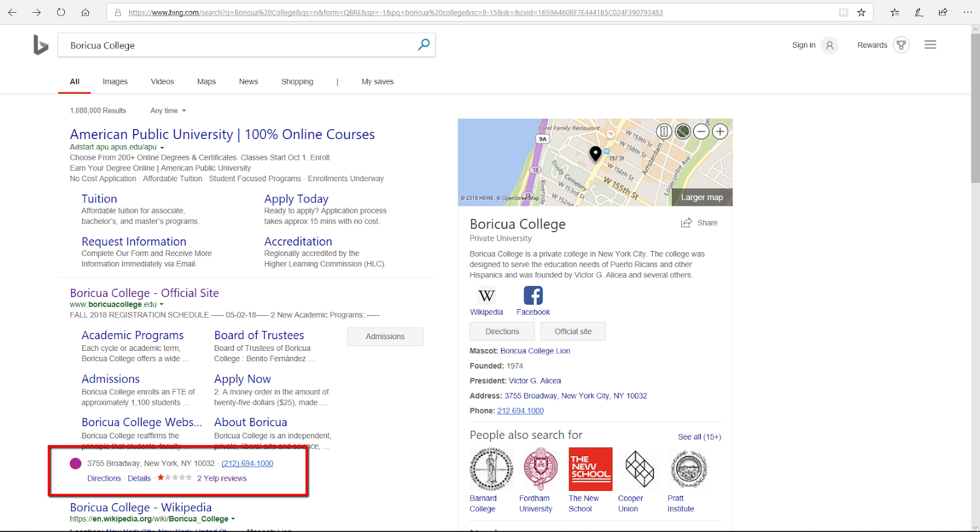Expand the en.wikipedia.org URL arrow
Image resolution: width=980 pixels, height=532 pixels.
tap(233, 519)
